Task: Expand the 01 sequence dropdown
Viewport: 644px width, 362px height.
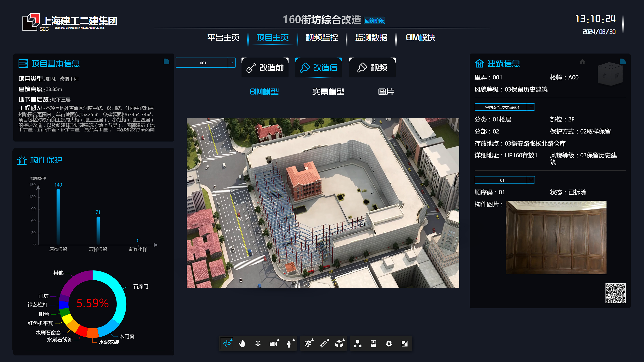Action: 531,180
